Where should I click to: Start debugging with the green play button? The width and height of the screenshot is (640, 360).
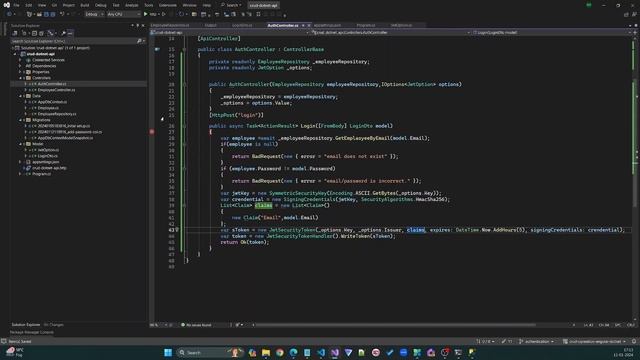[146, 14]
